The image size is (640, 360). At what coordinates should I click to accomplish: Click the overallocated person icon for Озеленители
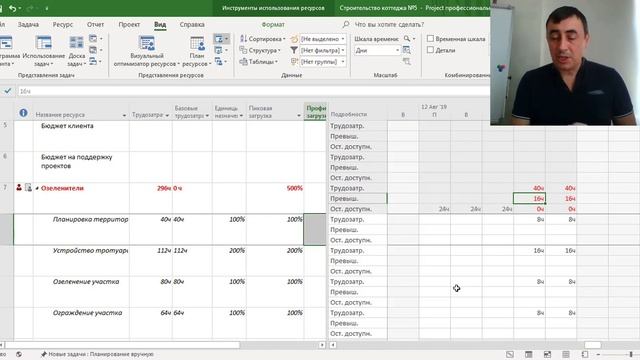coord(19,187)
